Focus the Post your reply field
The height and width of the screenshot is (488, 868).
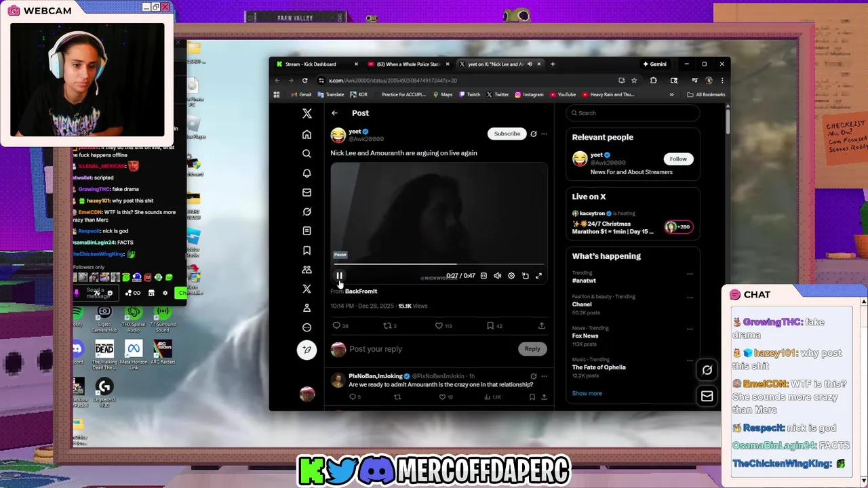click(431, 349)
